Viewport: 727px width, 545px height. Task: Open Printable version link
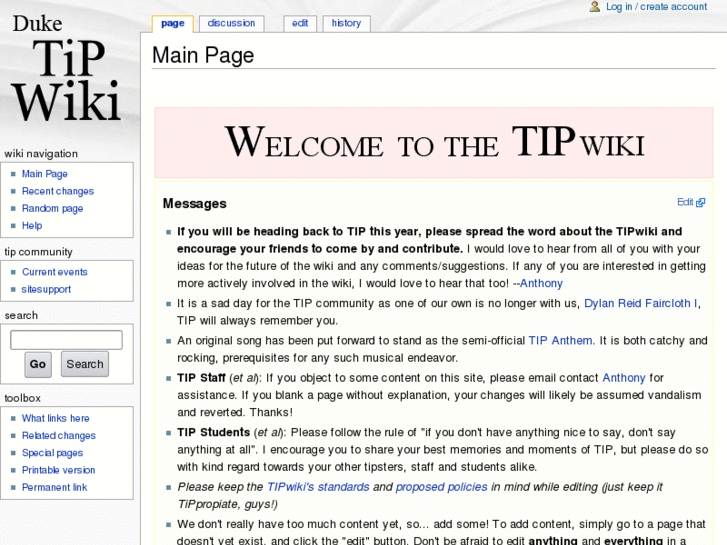coord(58,470)
